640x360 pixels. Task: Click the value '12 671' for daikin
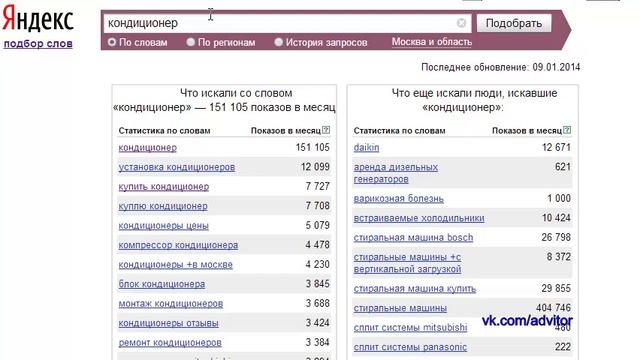tap(556, 147)
